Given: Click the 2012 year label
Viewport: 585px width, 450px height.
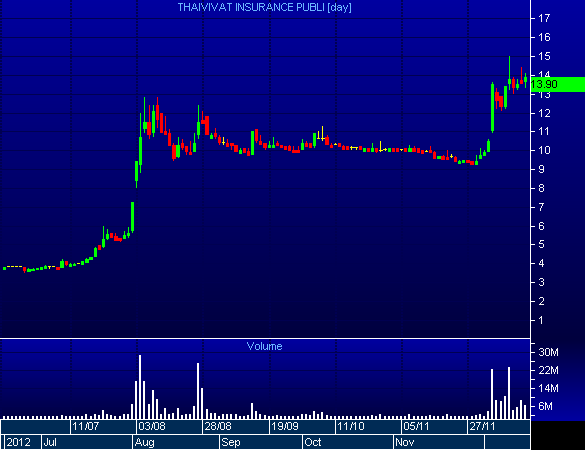Looking at the screenshot, I should pos(18,442).
